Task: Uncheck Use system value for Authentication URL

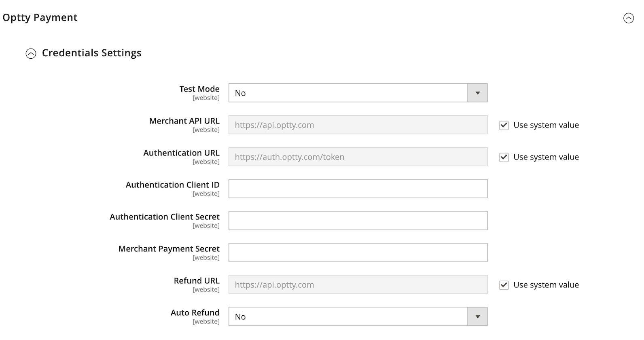Action: [x=504, y=157]
